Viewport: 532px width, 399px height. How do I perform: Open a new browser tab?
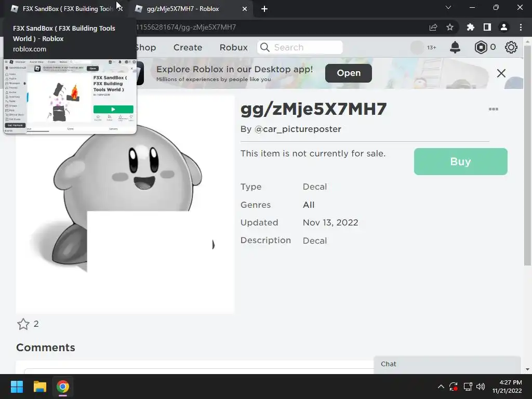click(x=264, y=9)
